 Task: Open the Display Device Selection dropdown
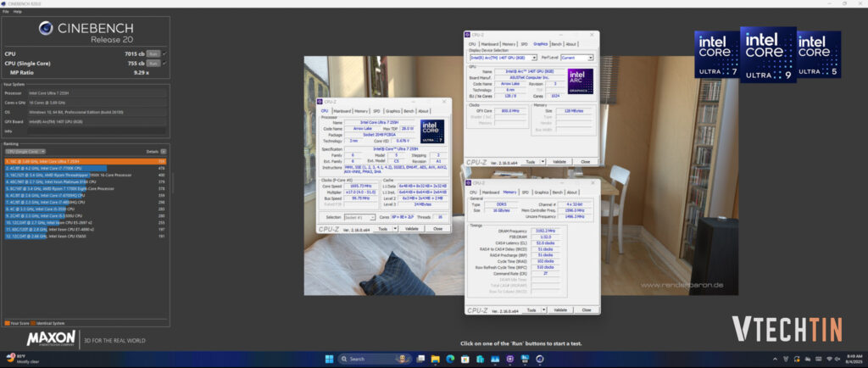(x=504, y=57)
